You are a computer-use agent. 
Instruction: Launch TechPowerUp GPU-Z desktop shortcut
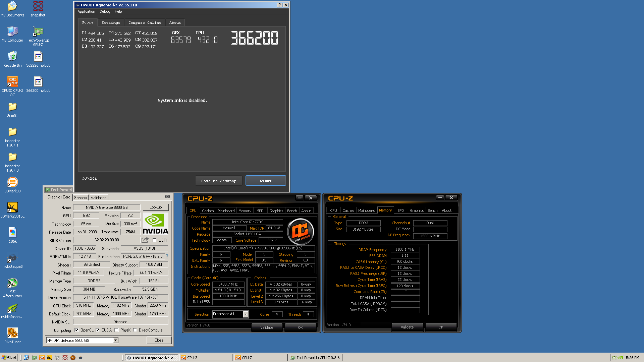point(38,31)
